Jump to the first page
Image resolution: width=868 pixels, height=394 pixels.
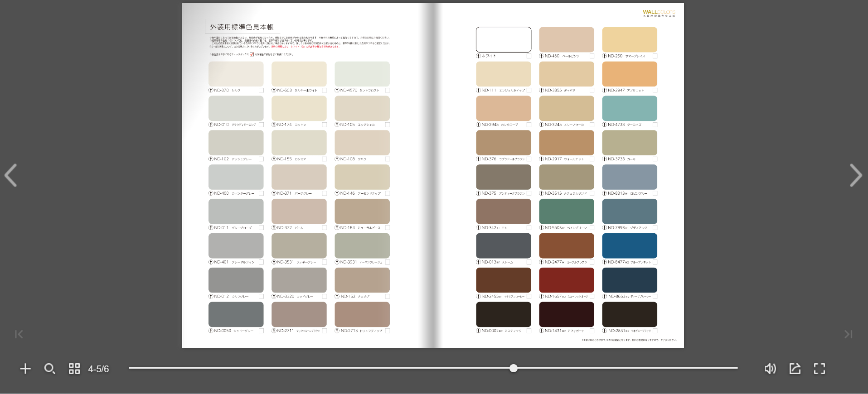click(19, 334)
